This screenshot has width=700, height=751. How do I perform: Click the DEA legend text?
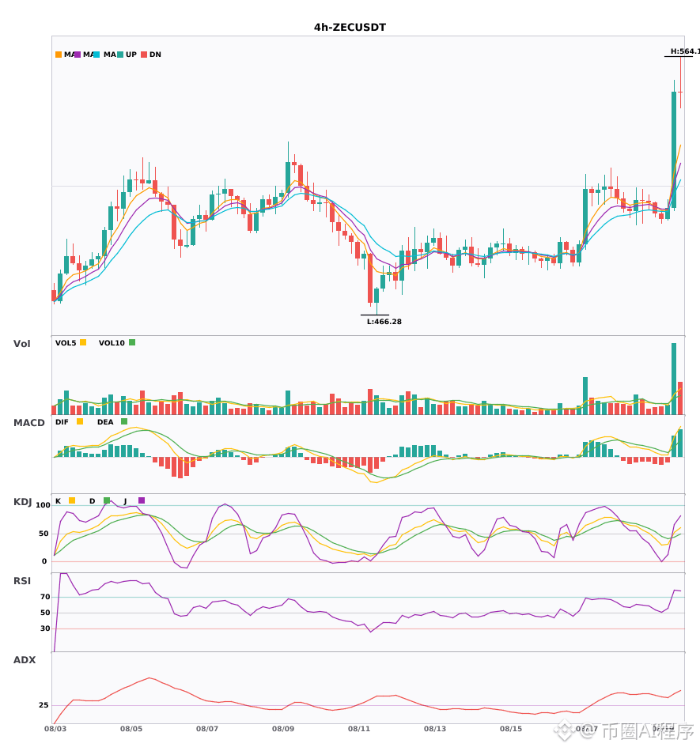105,422
